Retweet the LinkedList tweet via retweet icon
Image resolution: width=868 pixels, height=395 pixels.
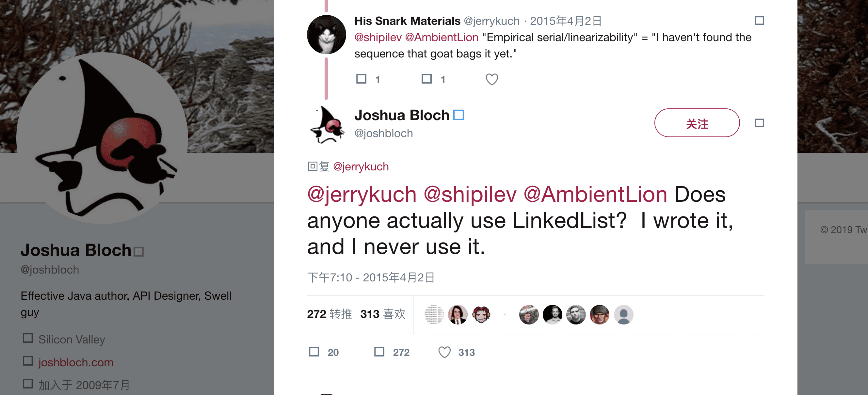(x=379, y=352)
